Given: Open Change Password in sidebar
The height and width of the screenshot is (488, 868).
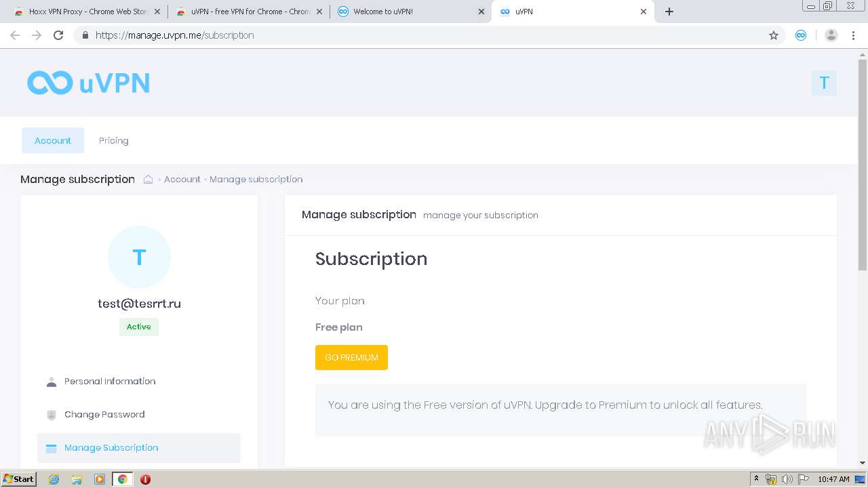Looking at the screenshot, I should pos(139,415).
